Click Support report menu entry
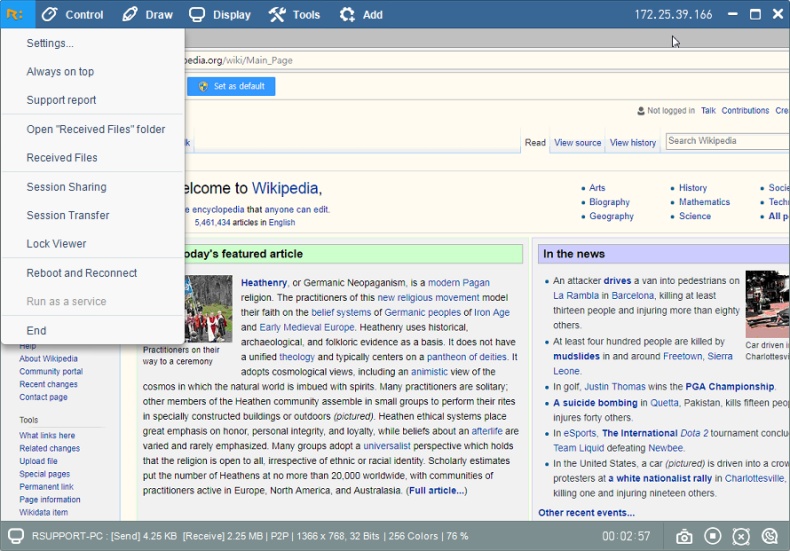 pyautogui.click(x=93, y=100)
